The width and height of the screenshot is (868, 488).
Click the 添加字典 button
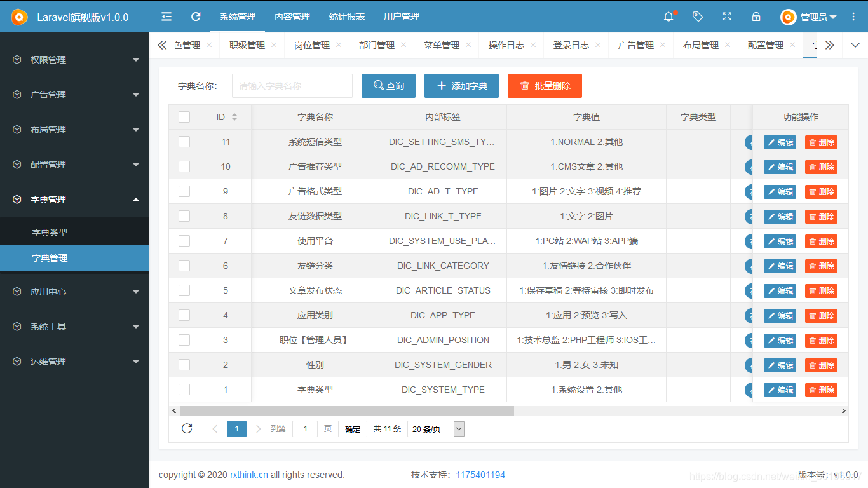coord(461,86)
